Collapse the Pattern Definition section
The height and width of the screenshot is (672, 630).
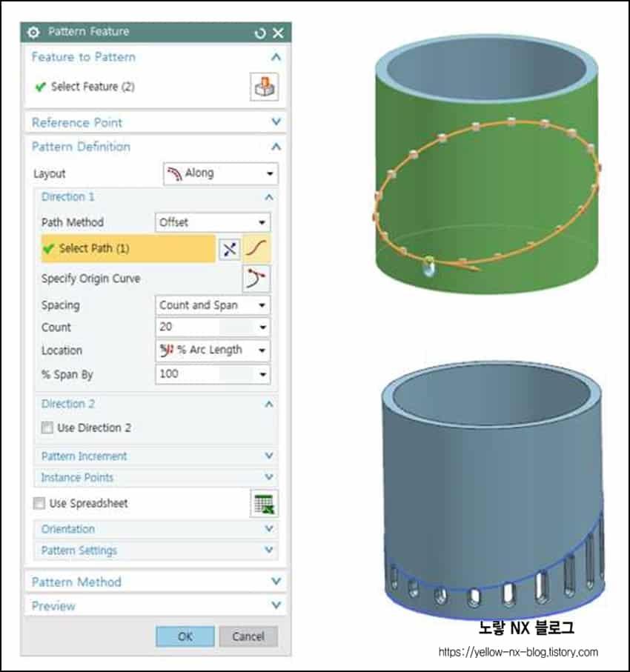coord(276,147)
